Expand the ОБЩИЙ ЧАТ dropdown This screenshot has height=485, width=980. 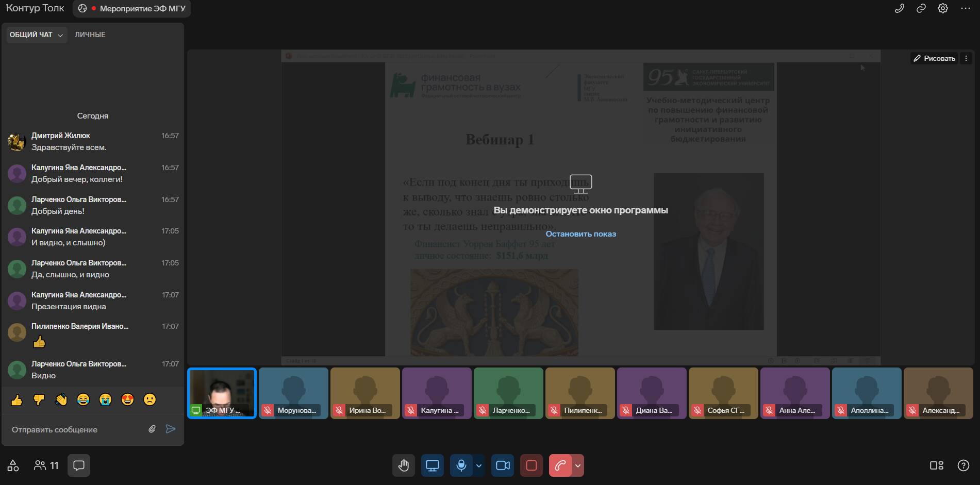(x=37, y=35)
